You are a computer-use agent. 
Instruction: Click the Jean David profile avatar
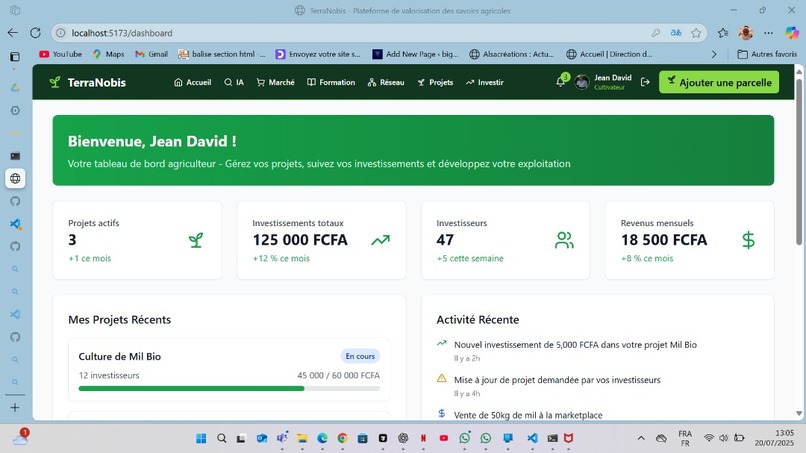[582, 82]
